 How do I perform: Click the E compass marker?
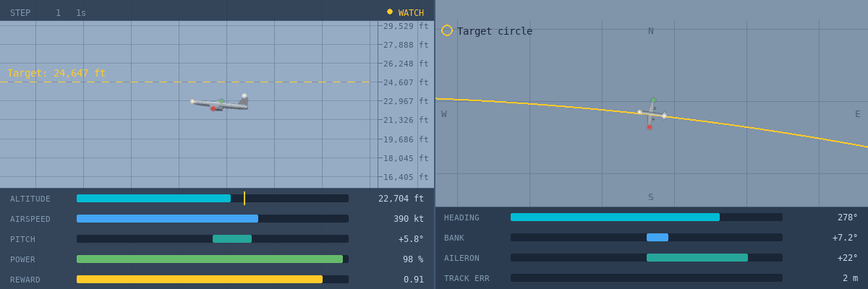tap(858, 114)
